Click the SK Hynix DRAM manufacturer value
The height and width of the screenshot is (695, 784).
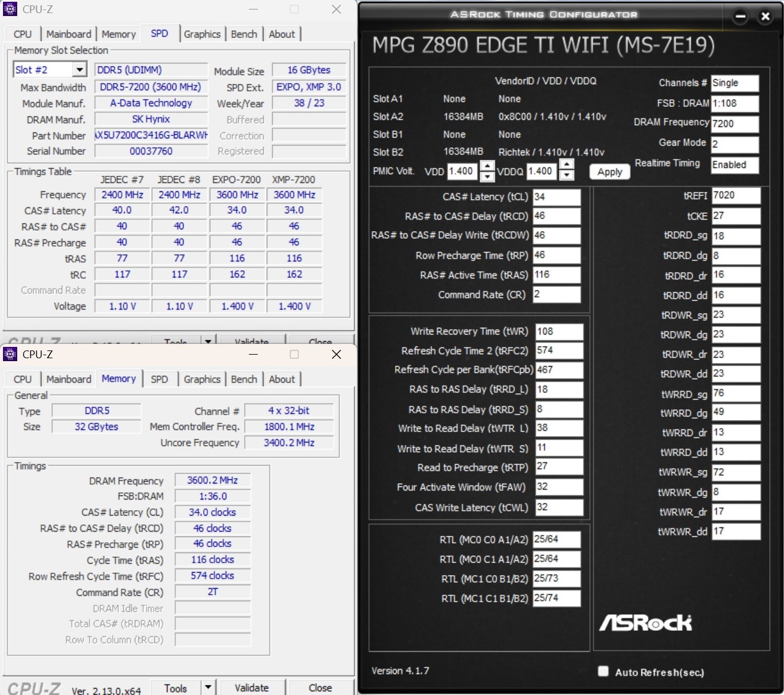(151, 119)
